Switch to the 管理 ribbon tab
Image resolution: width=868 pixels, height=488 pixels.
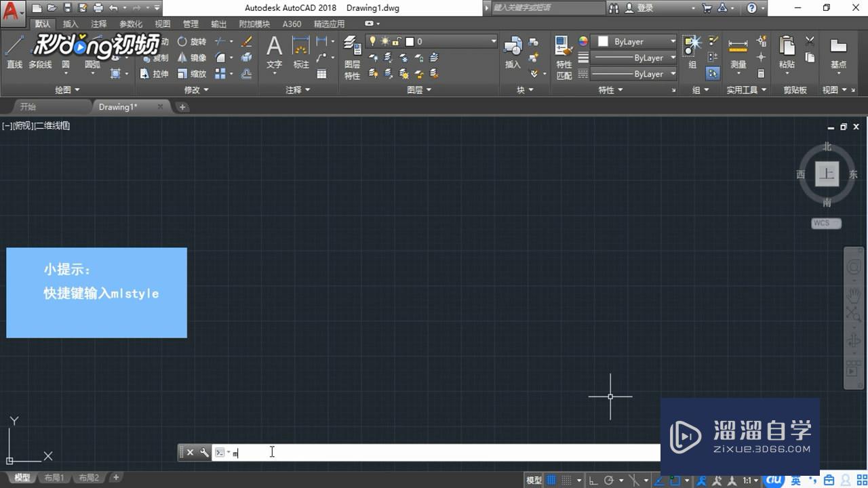(x=191, y=24)
